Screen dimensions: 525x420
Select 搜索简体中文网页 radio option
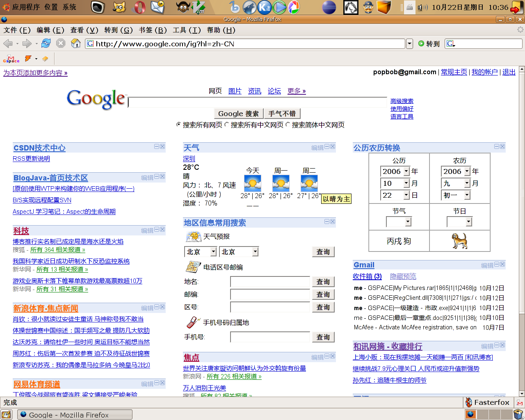coord(288,124)
